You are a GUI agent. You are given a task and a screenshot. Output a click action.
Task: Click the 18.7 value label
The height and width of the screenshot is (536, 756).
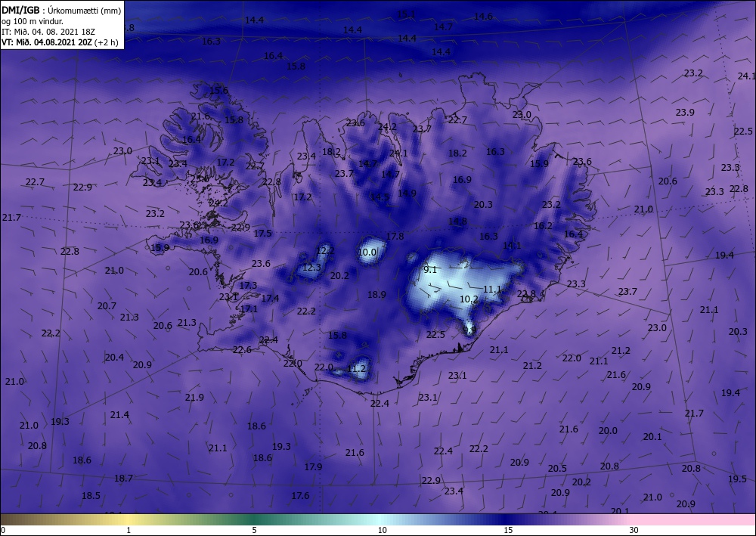point(123,479)
